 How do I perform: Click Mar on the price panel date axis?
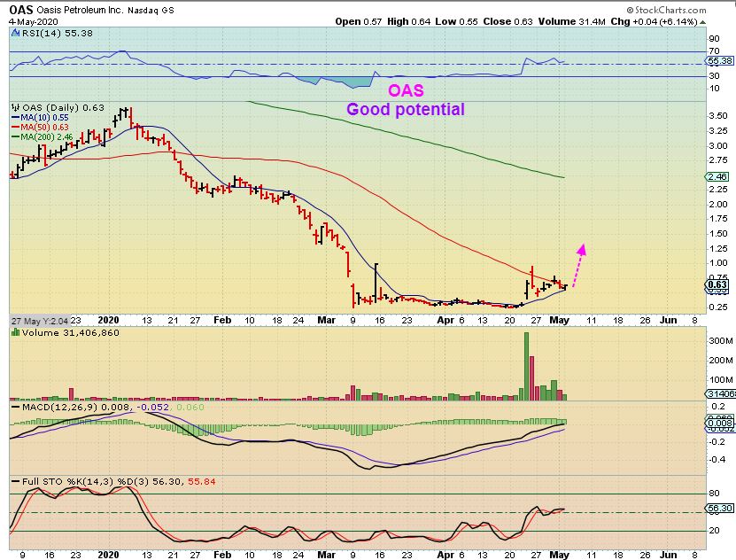point(326,320)
